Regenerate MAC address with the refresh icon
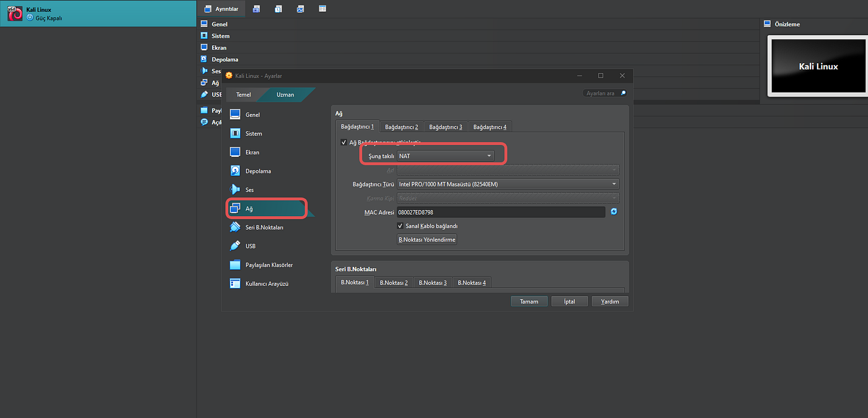The image size is (868, 418). [614, 212]
